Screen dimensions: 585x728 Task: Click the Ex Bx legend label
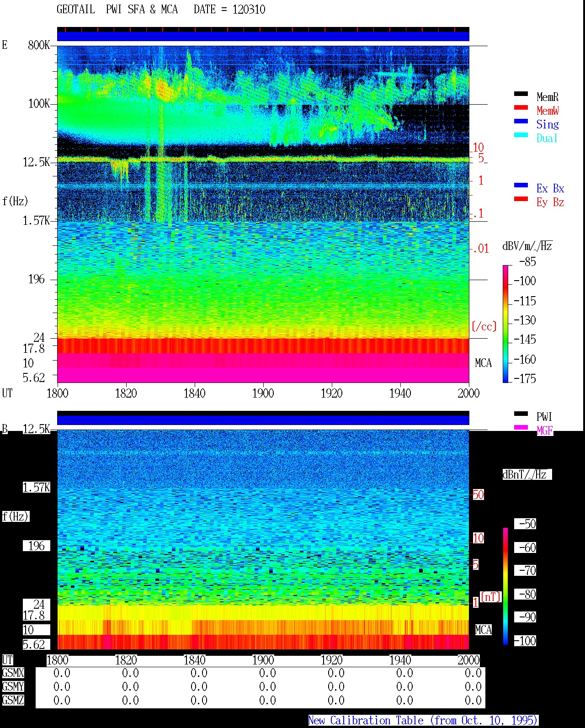(x=550, y=188)
